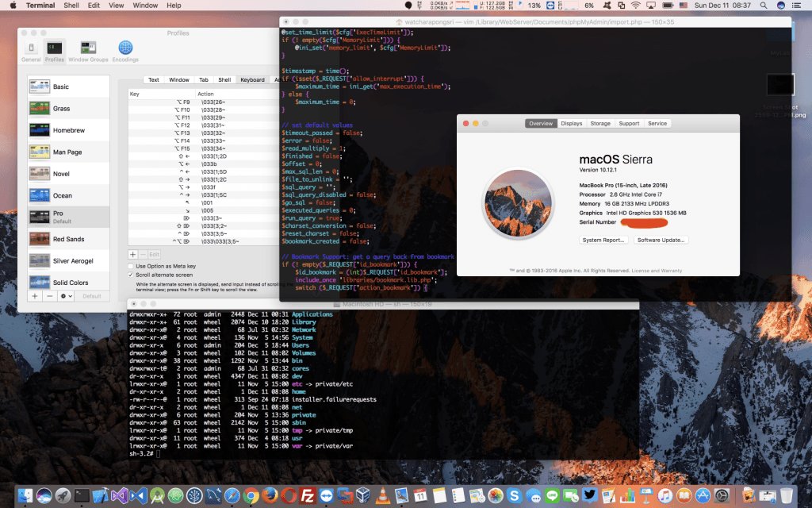Select the Grass profile

click(68, 108)
